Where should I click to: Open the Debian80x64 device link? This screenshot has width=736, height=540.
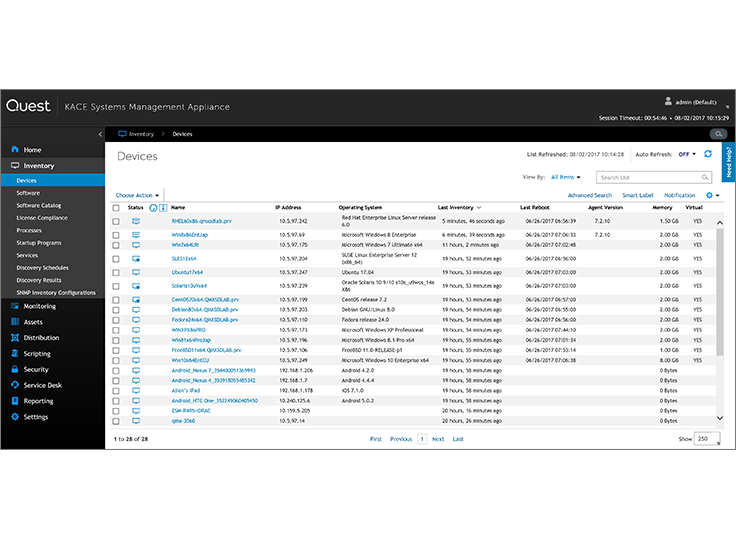(x=205, y=310)
